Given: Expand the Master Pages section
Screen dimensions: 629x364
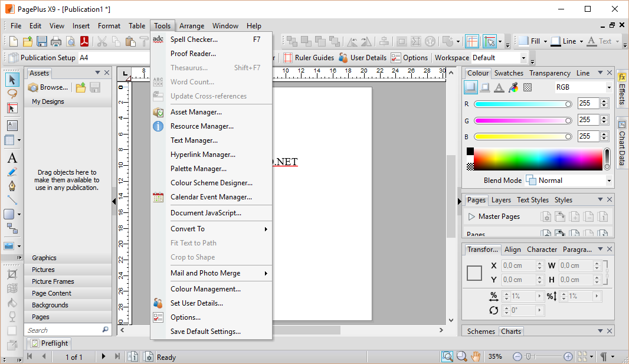Looking at the screenshot, I should coord(471,217).
